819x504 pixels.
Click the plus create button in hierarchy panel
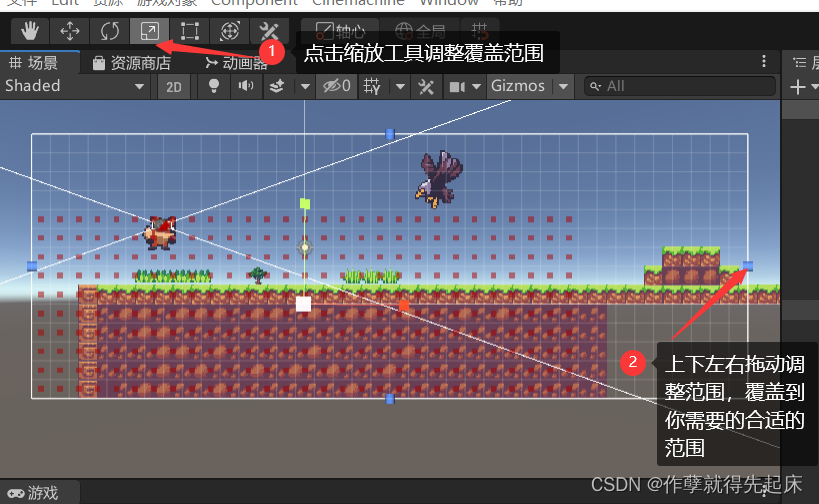798,87
